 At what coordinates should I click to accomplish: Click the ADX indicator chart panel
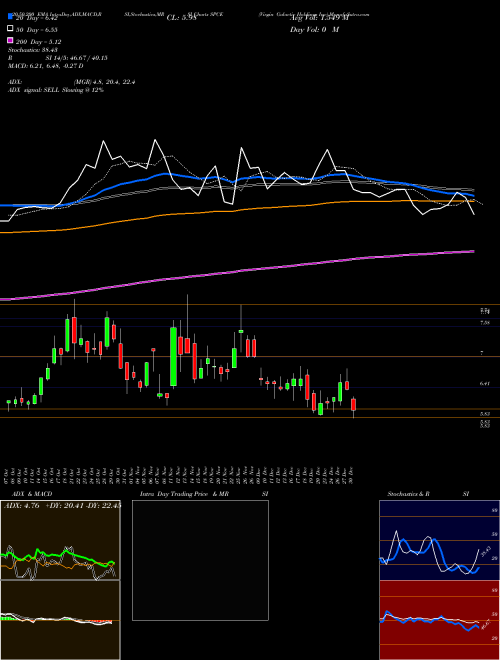pyautogui.click(x=60, y=540)
